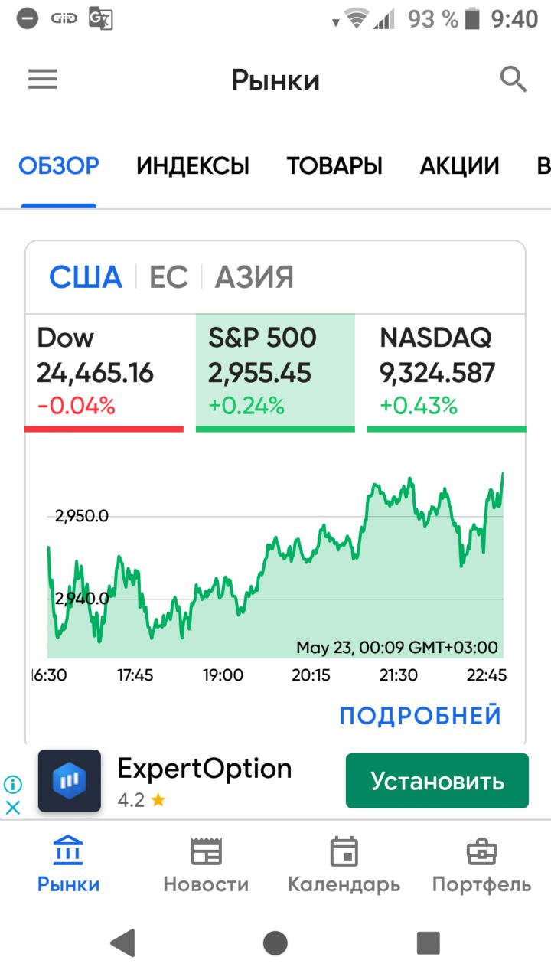Open the hamburger navigation menu
Viewport: 551px width, 980px height.
click(43, 80)
